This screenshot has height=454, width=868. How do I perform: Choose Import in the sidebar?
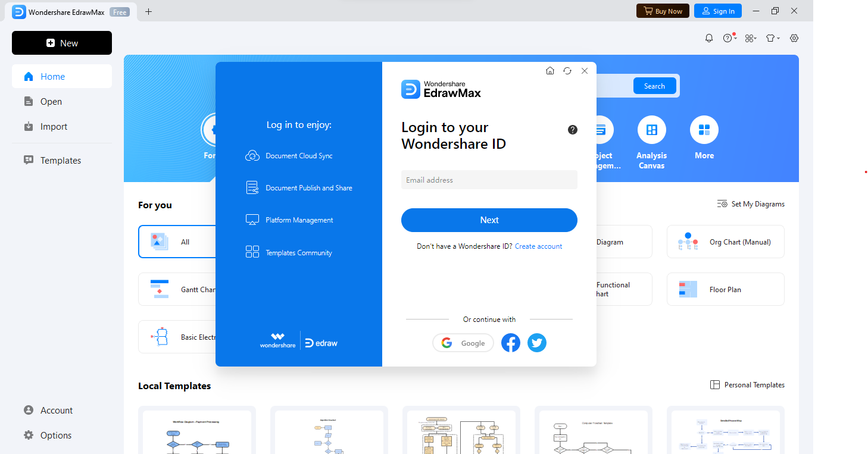pos(62,126)
